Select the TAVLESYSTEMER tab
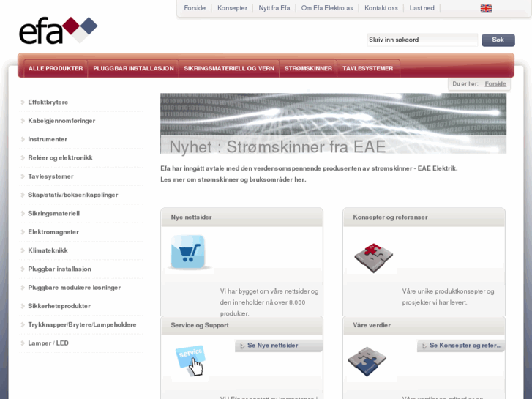Image resolution: width=532 pixels, height=399 pixels. click(x=368, y=68)
